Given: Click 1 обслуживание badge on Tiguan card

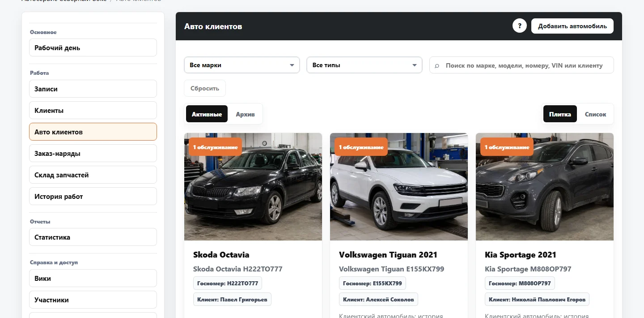Looking at the screenshot, I should click(x=361, y=147).
